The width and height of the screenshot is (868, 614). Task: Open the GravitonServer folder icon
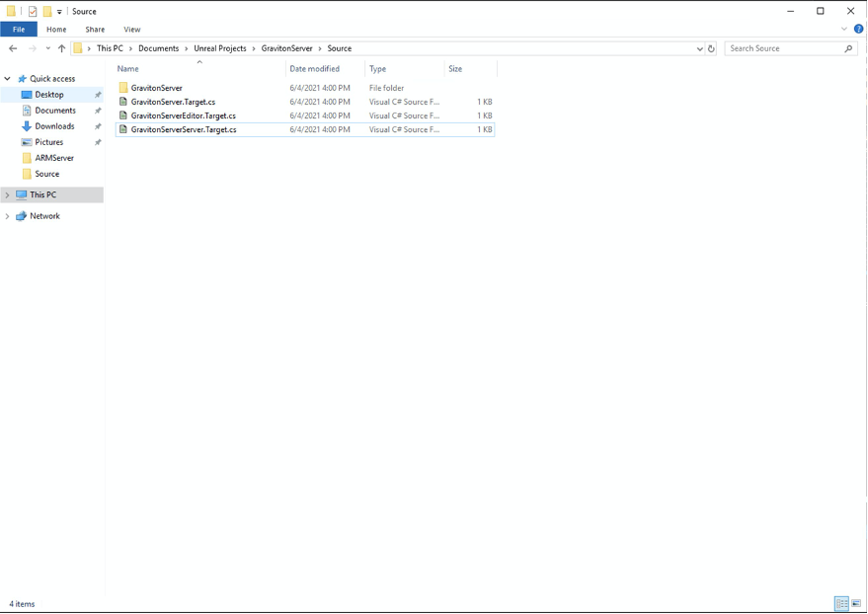[x=124, y=87]
